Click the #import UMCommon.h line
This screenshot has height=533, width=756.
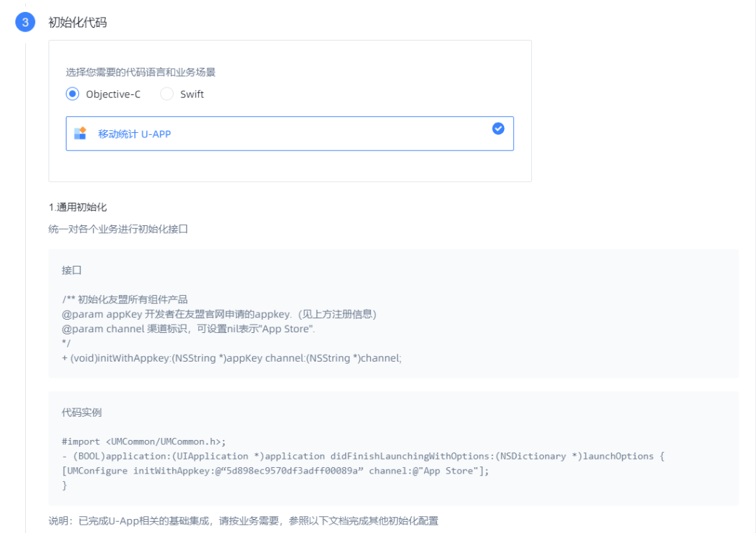pyautogui.click(x=143, y=441)
